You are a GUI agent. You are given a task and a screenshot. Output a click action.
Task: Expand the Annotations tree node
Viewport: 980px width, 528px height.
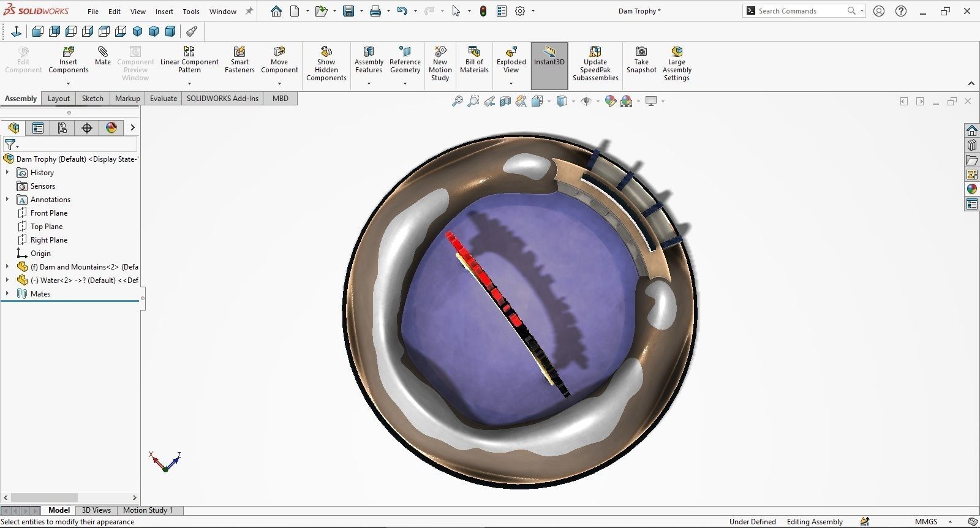[7, 200]
